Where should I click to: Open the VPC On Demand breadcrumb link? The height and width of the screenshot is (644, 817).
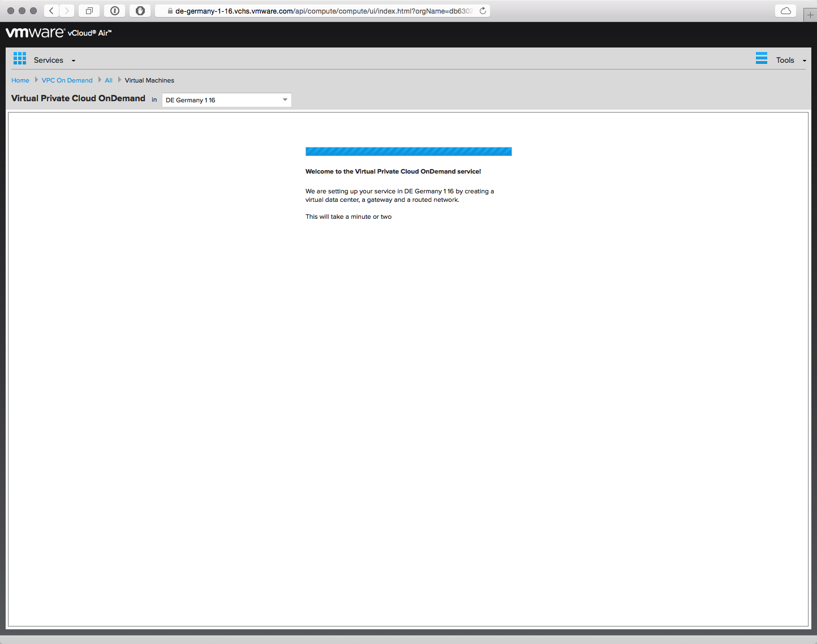[x=67, y=80]
